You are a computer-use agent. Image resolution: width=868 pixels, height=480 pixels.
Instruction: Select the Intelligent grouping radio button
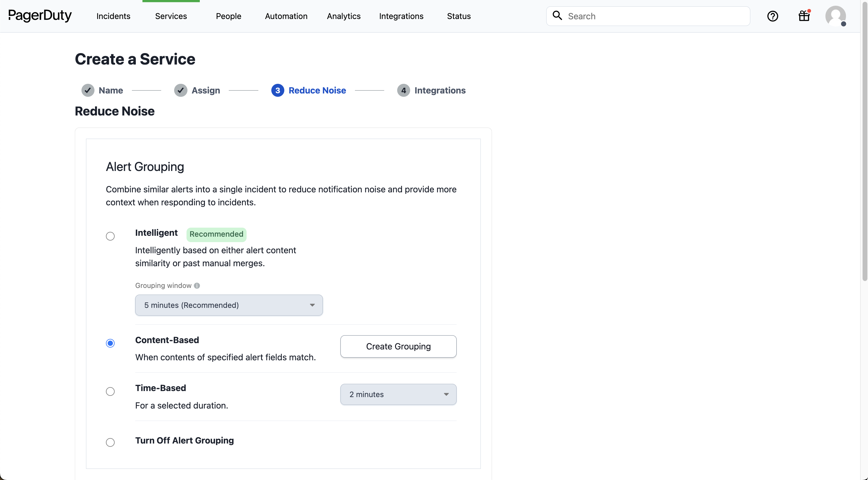pos(110,236)
